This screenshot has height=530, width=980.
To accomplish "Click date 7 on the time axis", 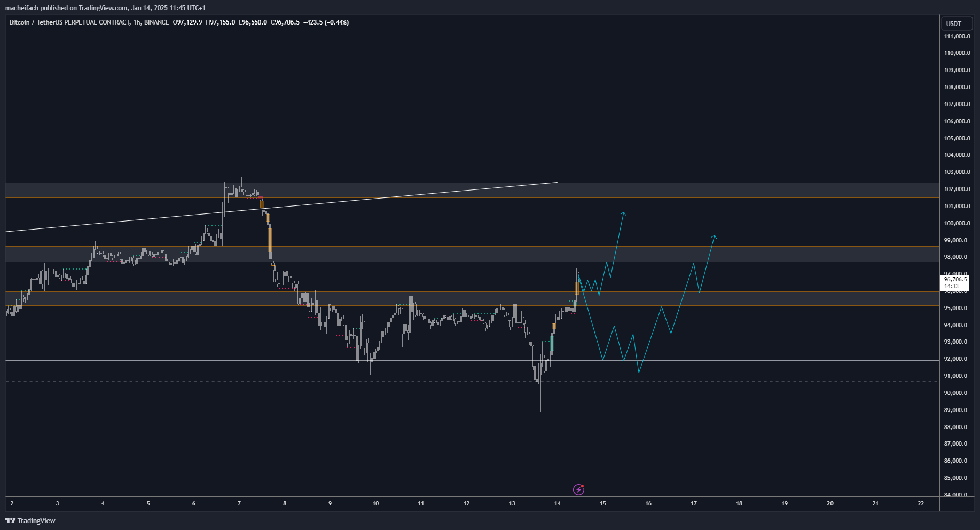I will pyautogui.click(x=239, y=503).
